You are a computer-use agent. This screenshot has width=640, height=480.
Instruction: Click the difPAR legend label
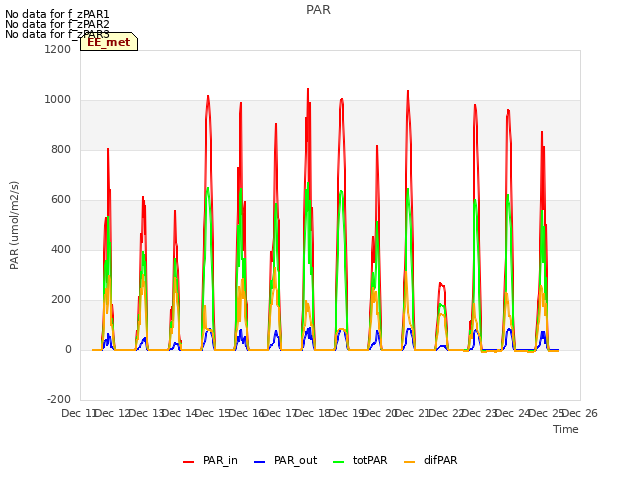click(x=440, y=460)
